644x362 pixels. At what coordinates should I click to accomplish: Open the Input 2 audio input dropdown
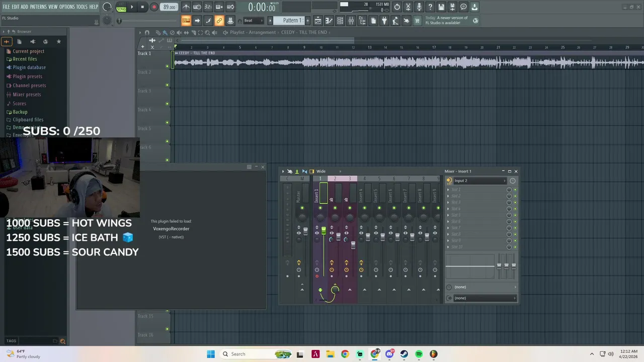[479, 180]
